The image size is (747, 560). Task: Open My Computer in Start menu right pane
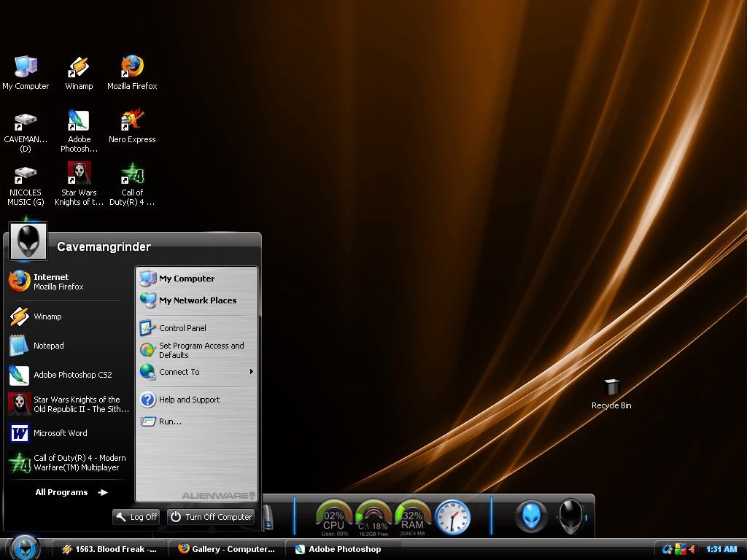[197, 279]
